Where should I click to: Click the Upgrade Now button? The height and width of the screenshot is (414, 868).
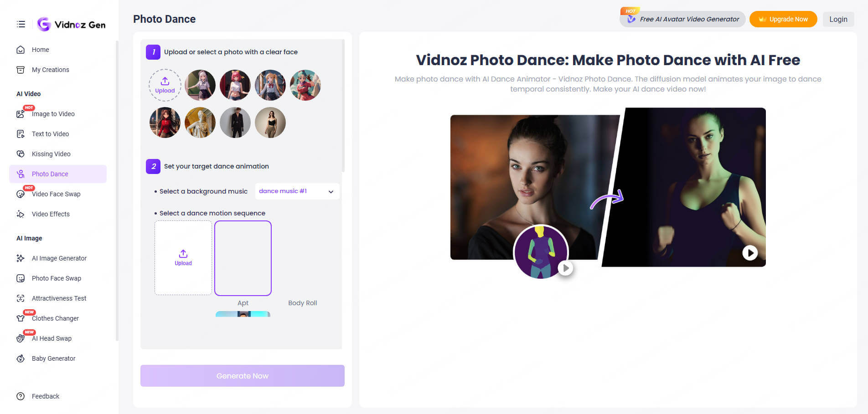783,19
